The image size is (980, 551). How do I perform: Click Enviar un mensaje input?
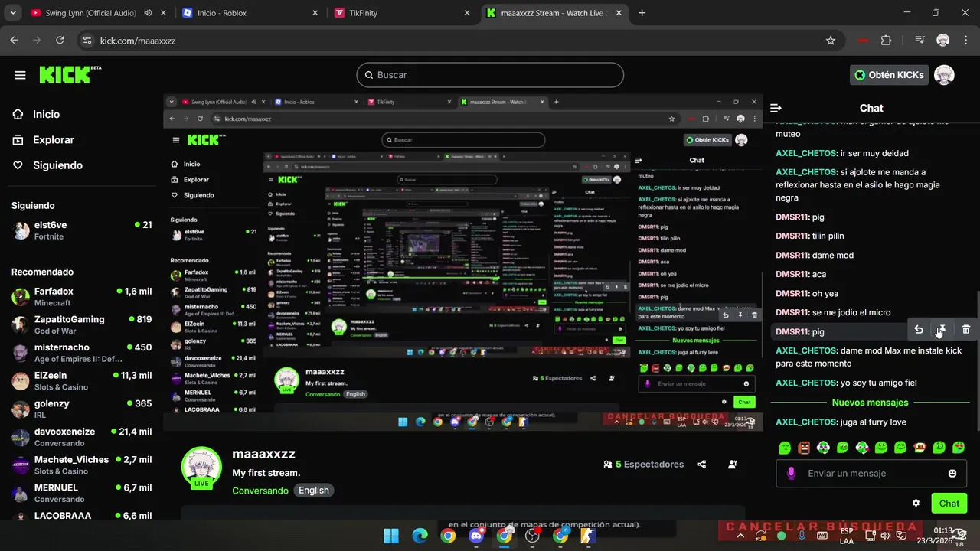[x=871, y=473]
